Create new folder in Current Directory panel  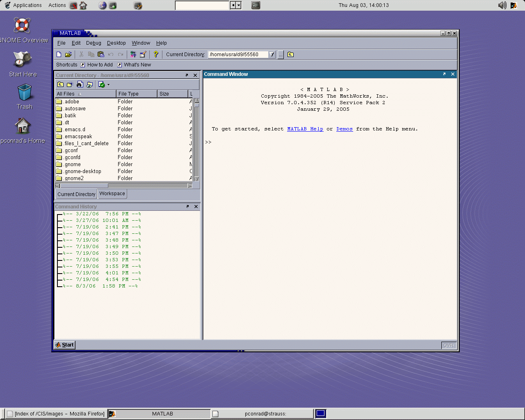pyautogui.click(x=70, y=84)
